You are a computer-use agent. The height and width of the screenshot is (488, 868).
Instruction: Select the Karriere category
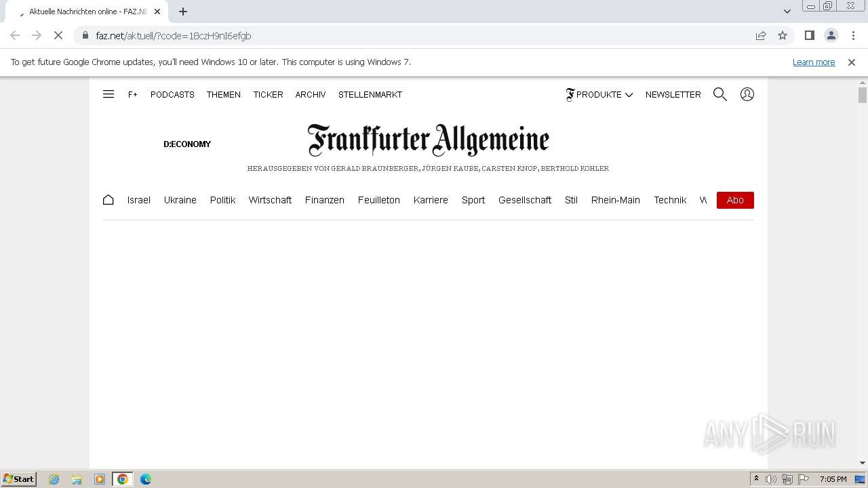point(431,200)
